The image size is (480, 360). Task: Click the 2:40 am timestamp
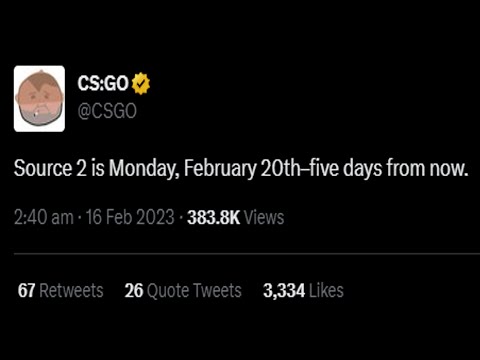[x=44, y=217]
